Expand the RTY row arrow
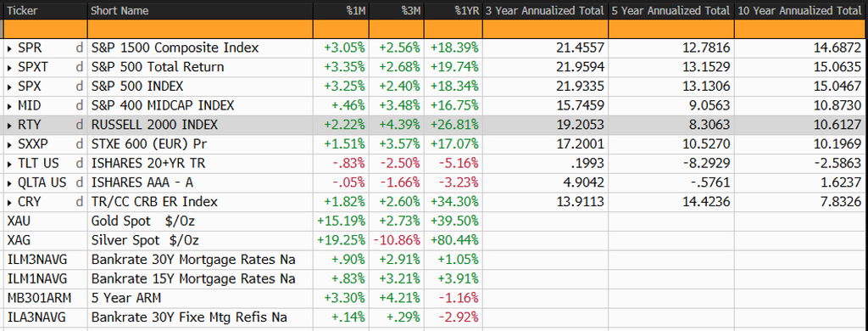The image size is (868, 331). pyautogui.click(x=10, y=126)
